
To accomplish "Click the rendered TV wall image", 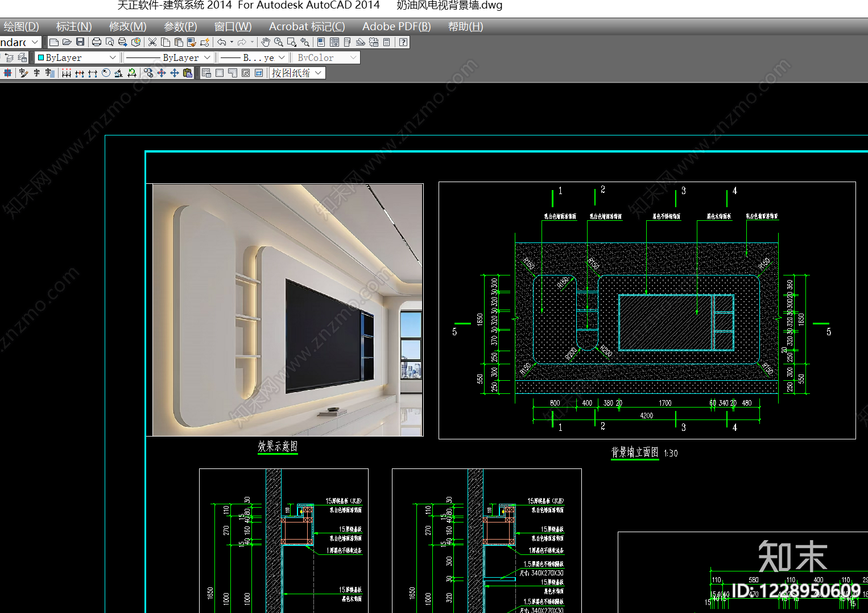I will coord(288,310).
